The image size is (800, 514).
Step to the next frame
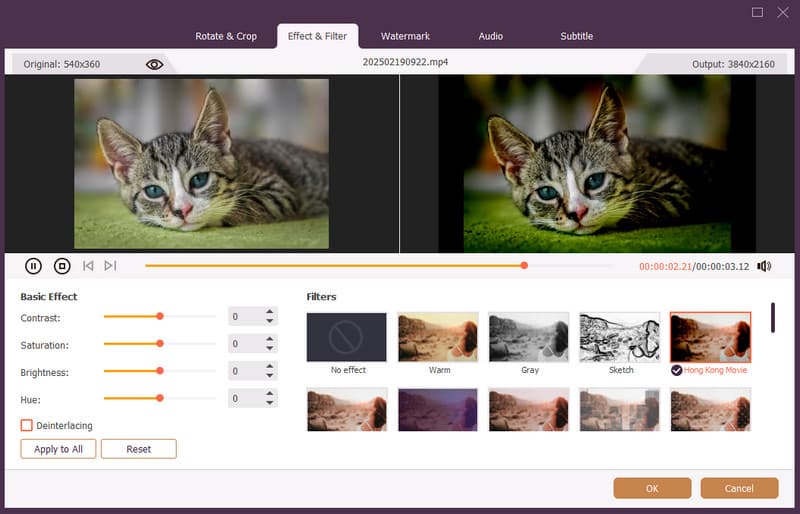(110, 266)
